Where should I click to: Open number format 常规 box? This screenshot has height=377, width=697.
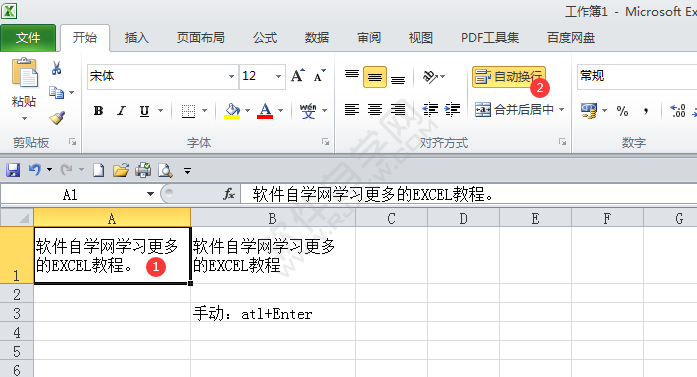click(x=637, y=76)
